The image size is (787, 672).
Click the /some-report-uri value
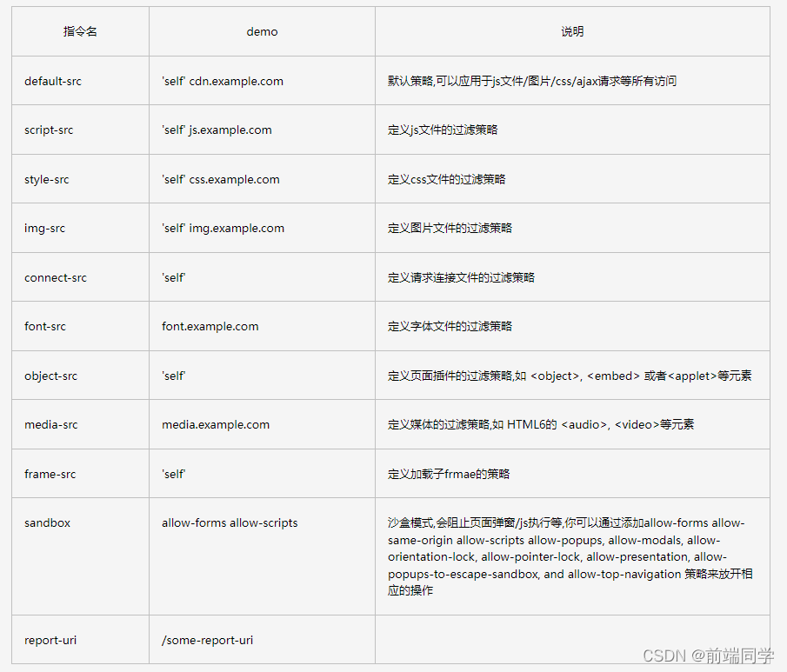tap(207, 641)
